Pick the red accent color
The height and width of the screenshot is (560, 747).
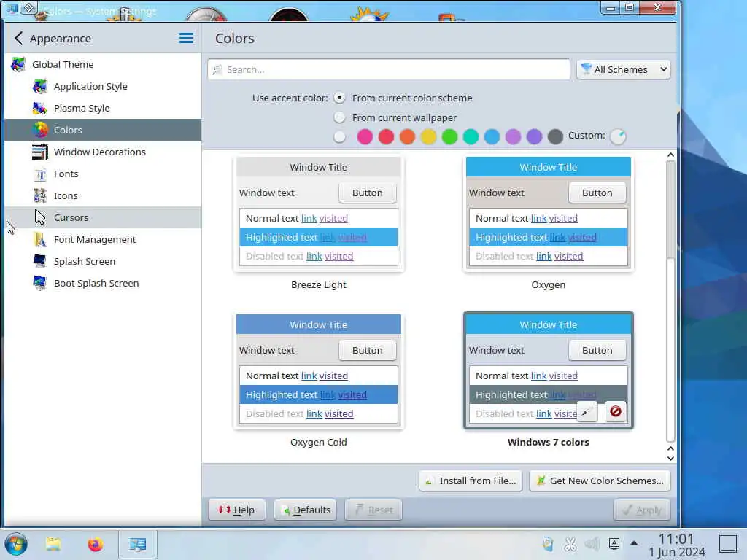(387, 136)
